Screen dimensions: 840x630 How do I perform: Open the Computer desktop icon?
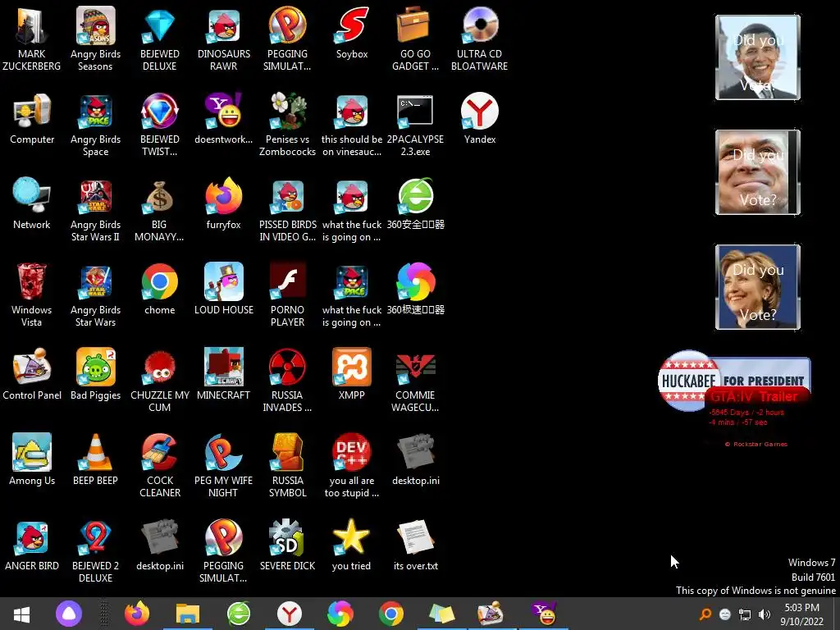click(x=32, y=118)
